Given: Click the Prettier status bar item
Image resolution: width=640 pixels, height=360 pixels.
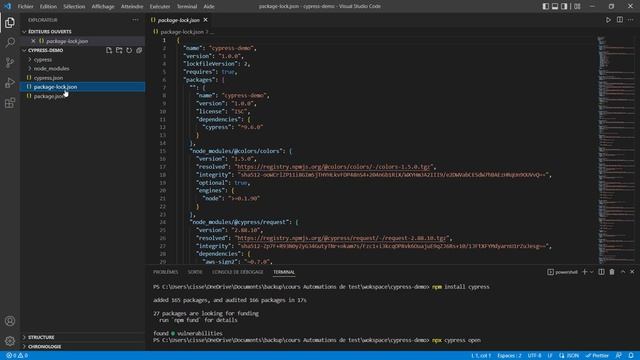Looking at the screenshot, I should [x=597, y=356].
